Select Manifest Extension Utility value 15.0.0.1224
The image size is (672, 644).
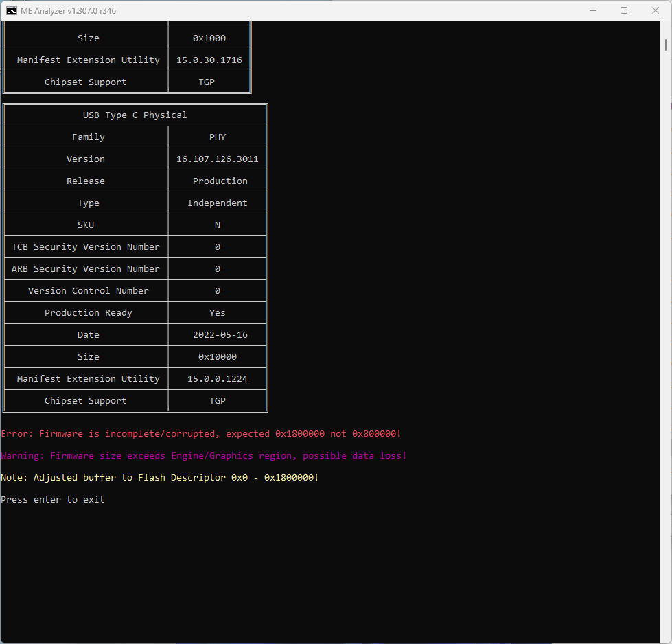pos(218,378)
